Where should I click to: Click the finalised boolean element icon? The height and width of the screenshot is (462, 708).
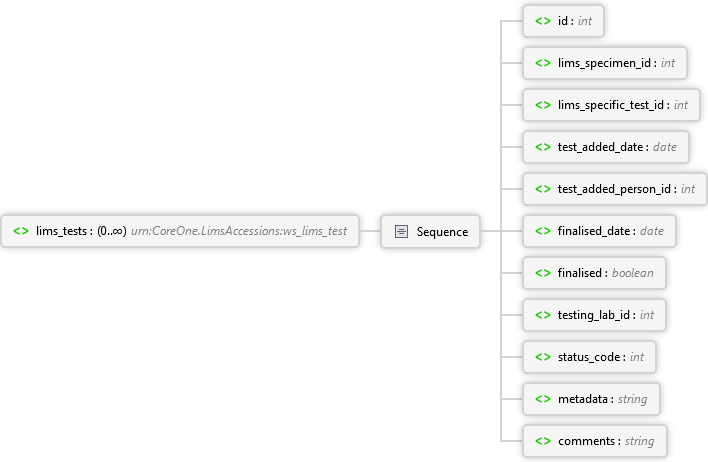pyautogui.click(x=543, y=272)
